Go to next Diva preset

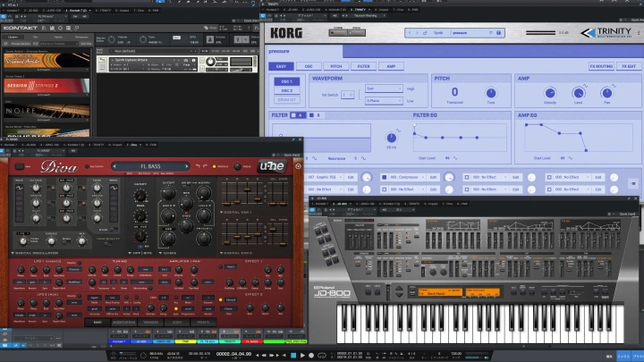point(186,166)
